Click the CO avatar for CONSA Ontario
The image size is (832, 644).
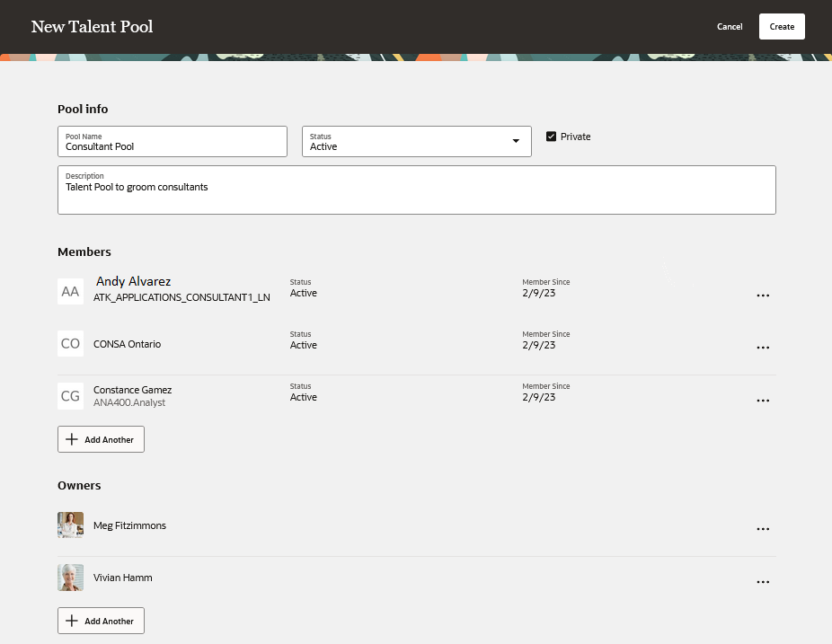coord(71,343)
